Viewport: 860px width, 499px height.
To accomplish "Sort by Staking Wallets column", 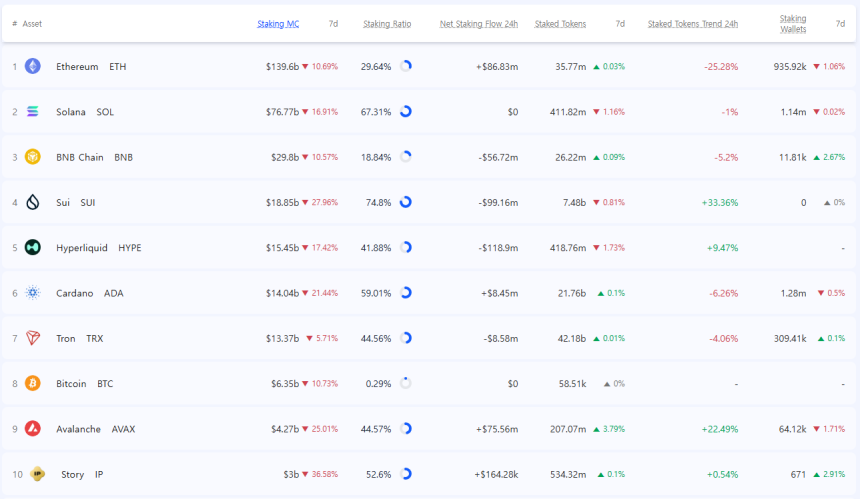I will [x=793, y=23].
